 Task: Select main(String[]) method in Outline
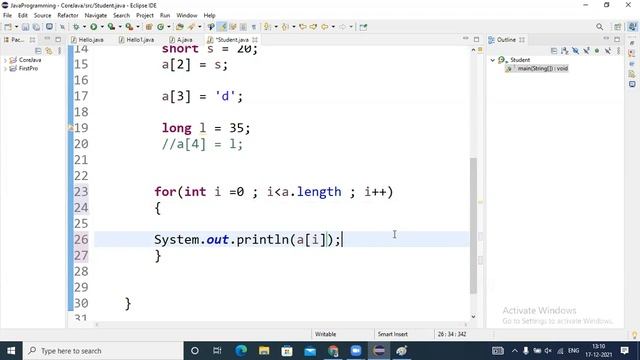point(537,69)
